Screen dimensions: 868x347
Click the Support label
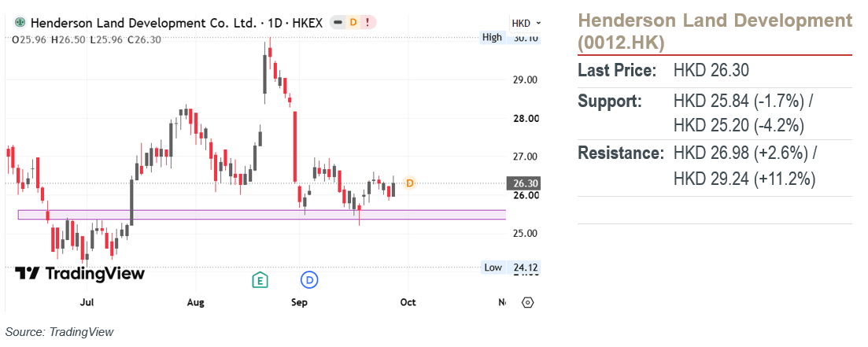(610, 102)
